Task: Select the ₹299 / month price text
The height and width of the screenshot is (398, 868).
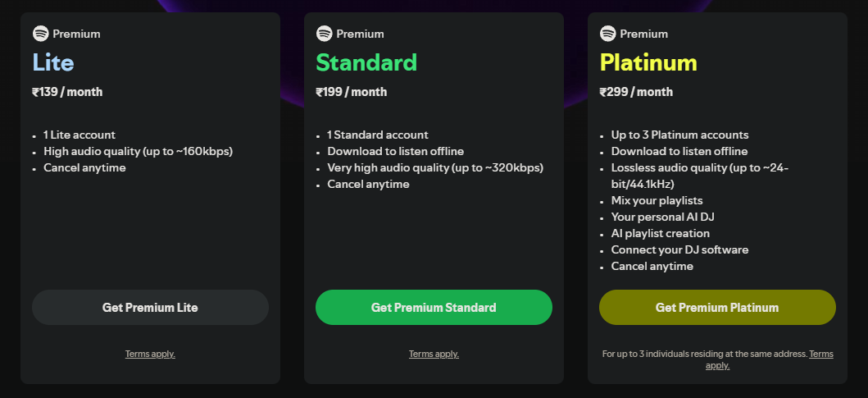Action: [x=635, y=92]
